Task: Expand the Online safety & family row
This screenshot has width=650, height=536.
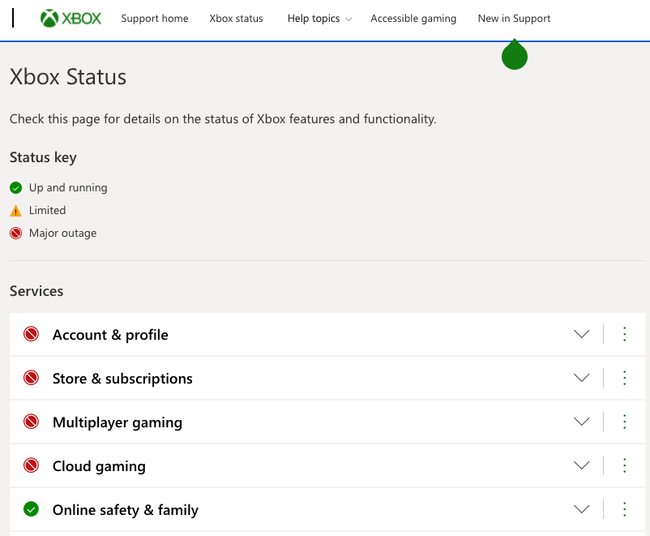Action: pos(582,509)
